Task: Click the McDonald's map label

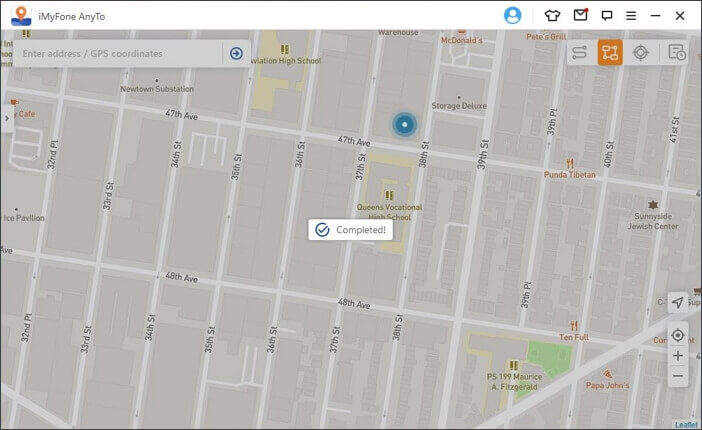Action: click(462, 40)
